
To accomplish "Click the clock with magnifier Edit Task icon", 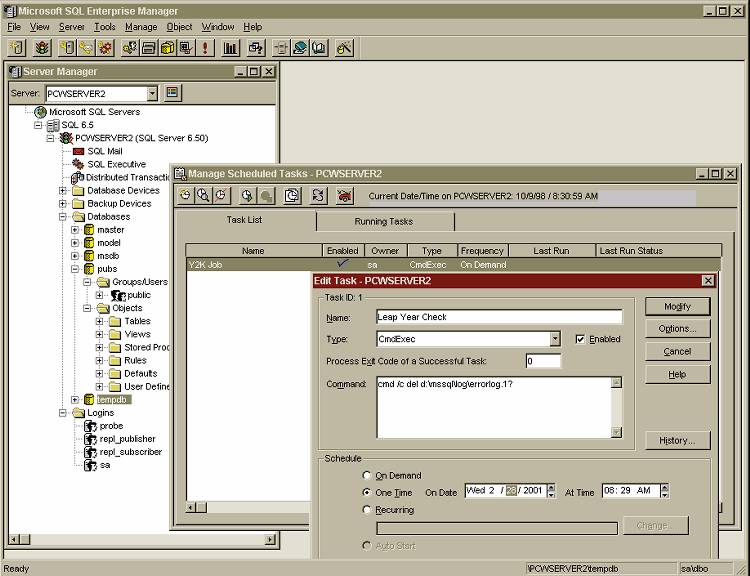I will pos(203,196).
